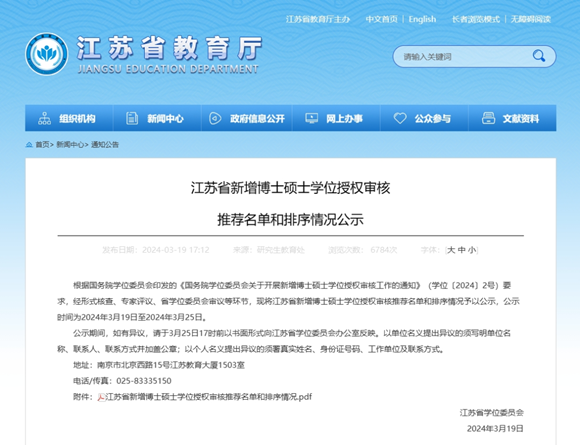The width and height of the screenshot is (580, 445).
Task: Open the 组织机构 menu
Action: tap(69, 118)
